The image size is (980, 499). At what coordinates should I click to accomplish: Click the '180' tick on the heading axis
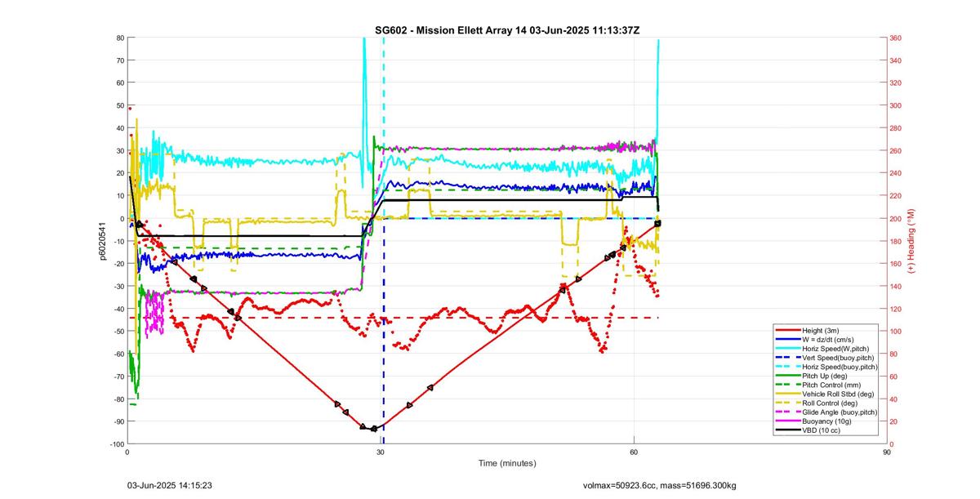[x=897, y=241]
